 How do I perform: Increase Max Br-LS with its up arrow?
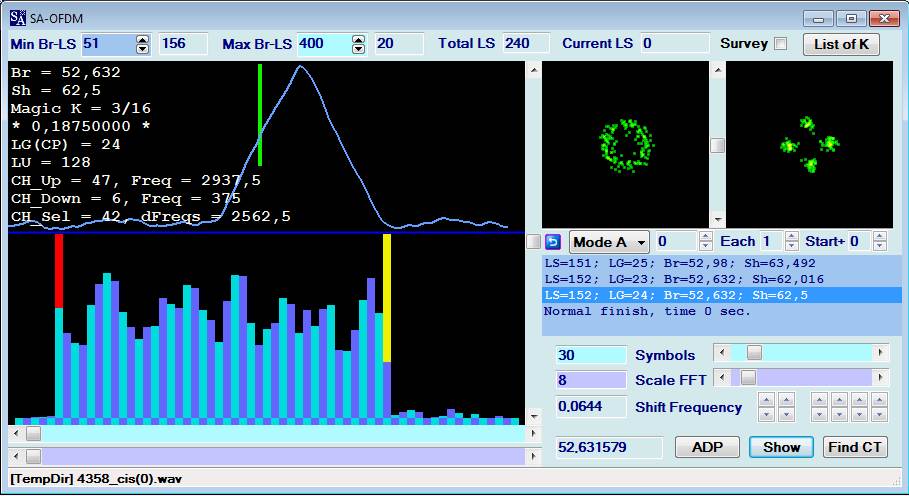tap(359, 39)
